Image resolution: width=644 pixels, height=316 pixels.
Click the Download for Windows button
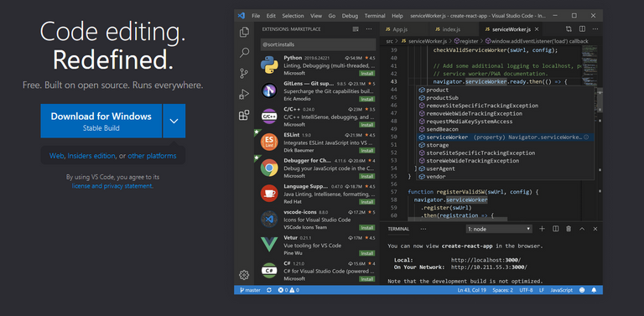coord(101,121)
